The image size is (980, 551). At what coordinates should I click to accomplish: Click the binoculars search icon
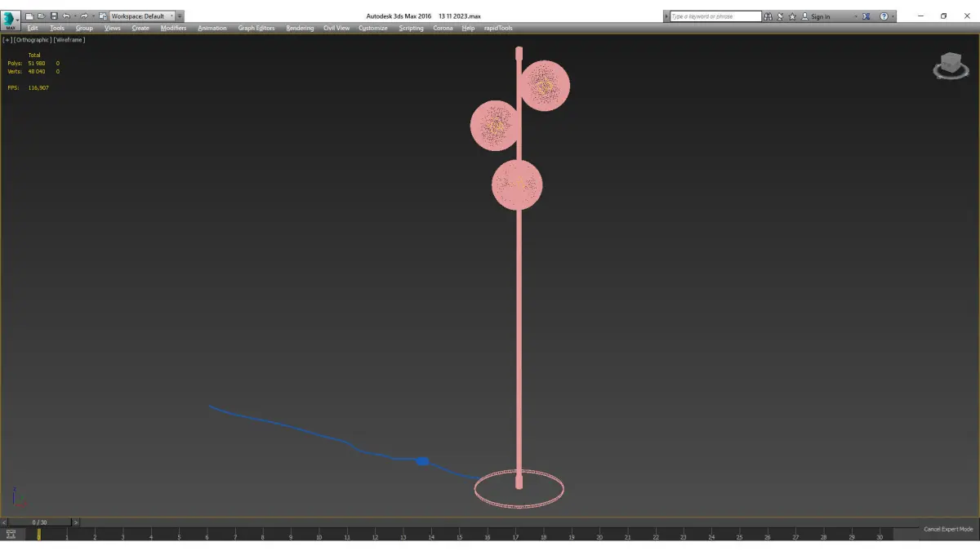(768, 16)
